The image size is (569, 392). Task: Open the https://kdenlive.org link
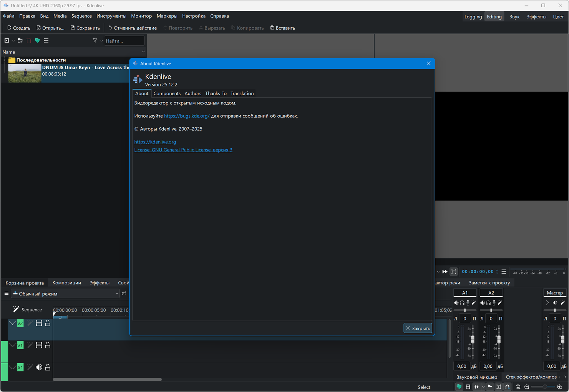click(x=155, y=142)
